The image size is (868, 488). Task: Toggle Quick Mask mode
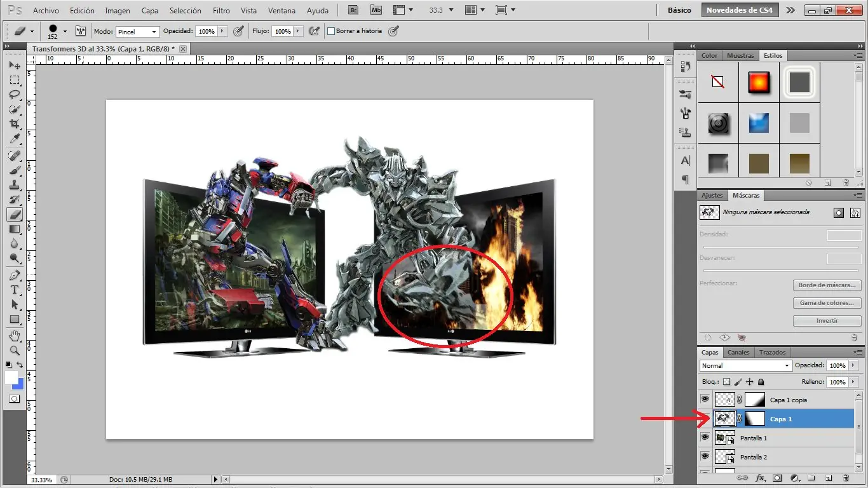pyautogui.click(x=14, y=399)
